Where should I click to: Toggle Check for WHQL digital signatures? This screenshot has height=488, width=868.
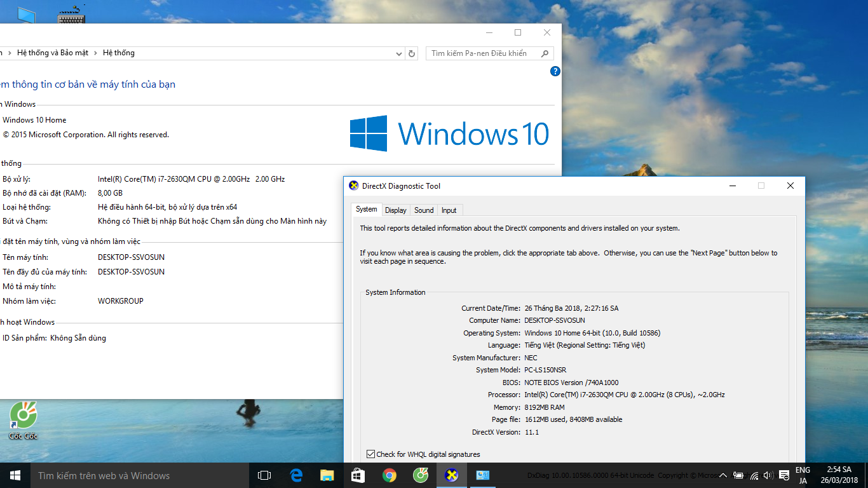[x=371, y=454]
